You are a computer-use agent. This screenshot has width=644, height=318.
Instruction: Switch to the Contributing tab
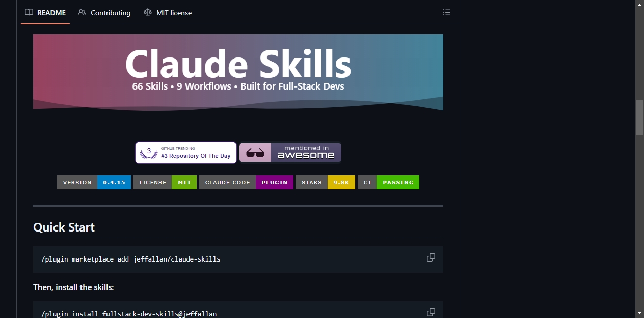(x=104, y=12)
